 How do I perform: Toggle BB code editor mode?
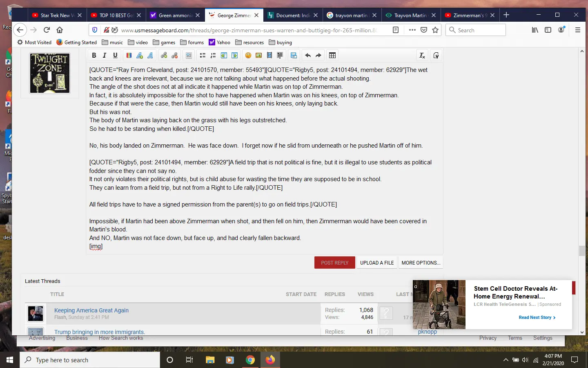coord(436,56)
